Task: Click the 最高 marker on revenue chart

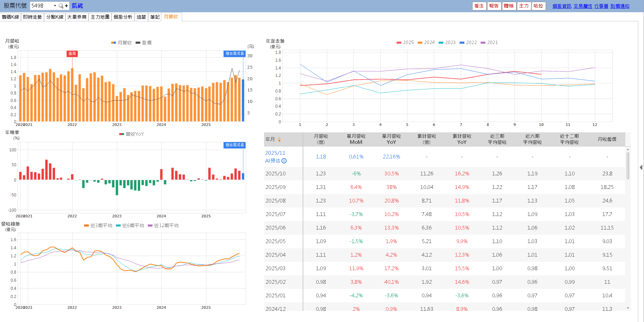Action: pyautogui.click(x=72, y=53)
